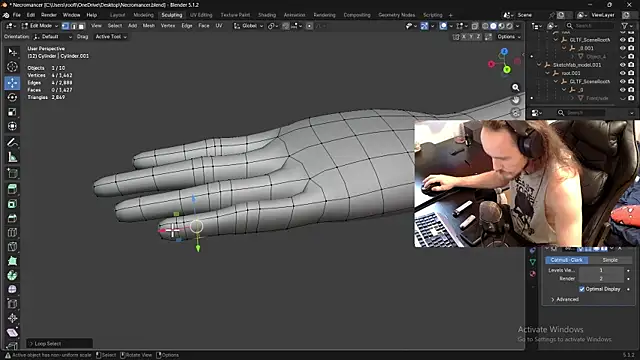640x360 pixels.
Task: Select the Spin tool
Action: (x=12, y=275)
